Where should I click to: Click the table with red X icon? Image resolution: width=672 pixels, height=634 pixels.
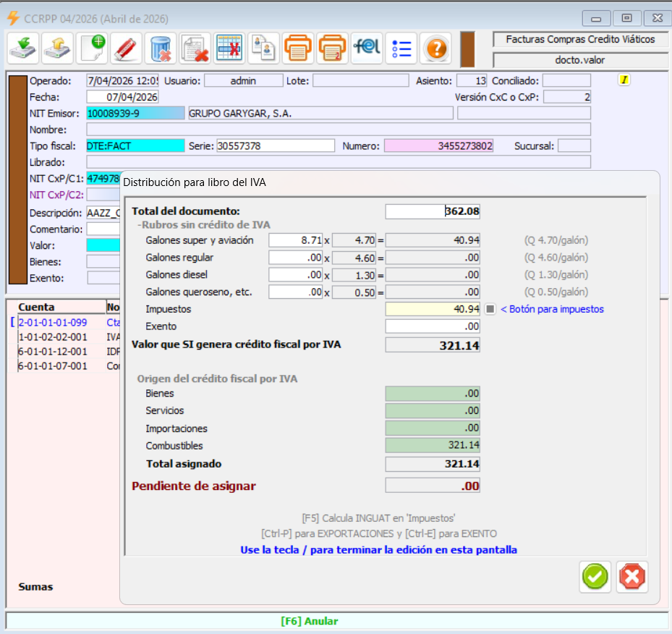tap(229, 48)
